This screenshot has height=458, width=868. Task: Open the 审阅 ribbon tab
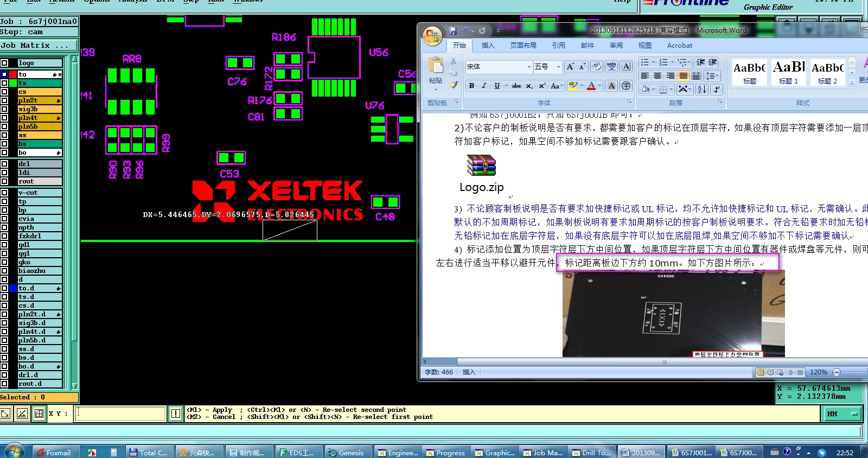point(616,46)
